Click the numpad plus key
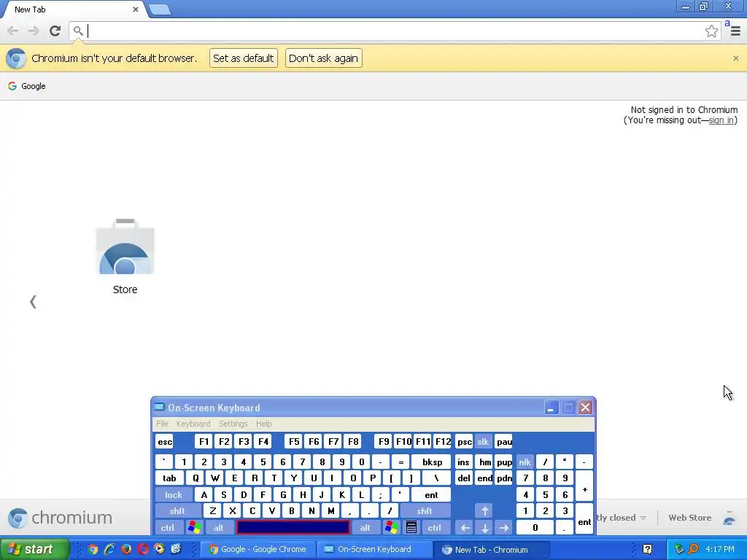This screenshot has height=560, width=747. [584, 486]
